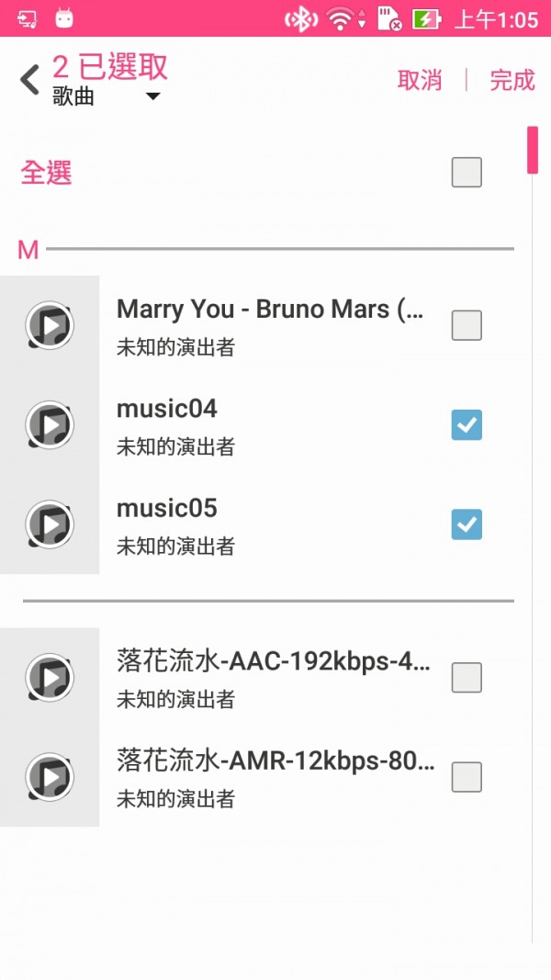This screenshot has width=551, height=980.
Task: Tap the 全選 text label
Action: click(46, 173)
